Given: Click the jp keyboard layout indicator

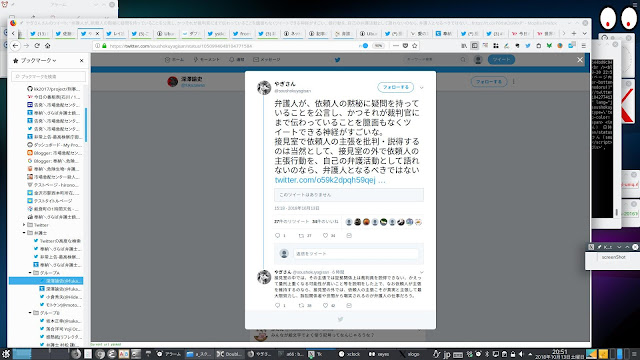Looking at the screenshot, I should click(447, 354).
